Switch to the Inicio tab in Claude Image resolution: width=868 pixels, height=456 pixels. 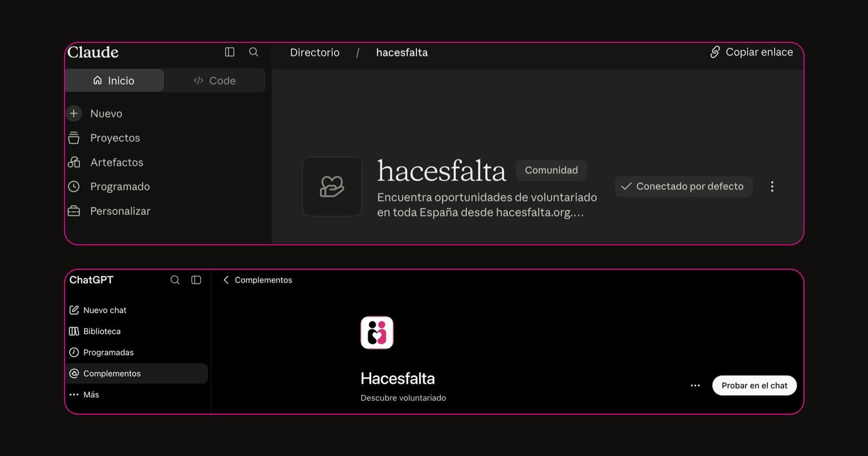114,80
